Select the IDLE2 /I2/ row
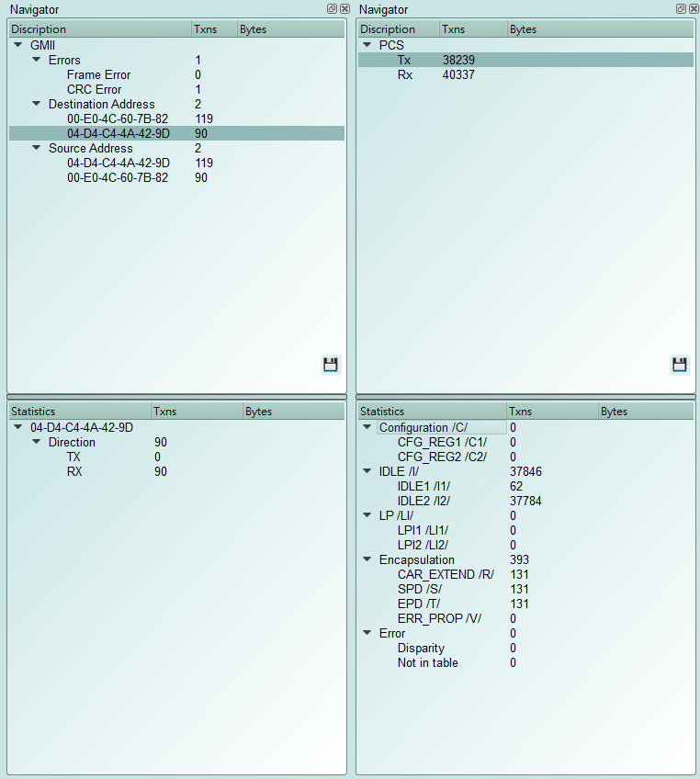Image resolution: width=700 pixels, height=779 pixels. pyautogui.click(x=525, y=501)
